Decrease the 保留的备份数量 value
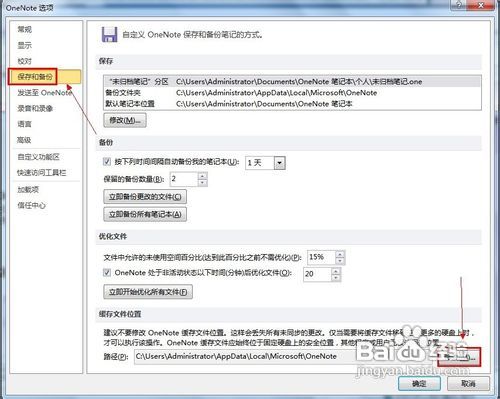The height and width of the screenshot is (399, 500). pos(203,183)
